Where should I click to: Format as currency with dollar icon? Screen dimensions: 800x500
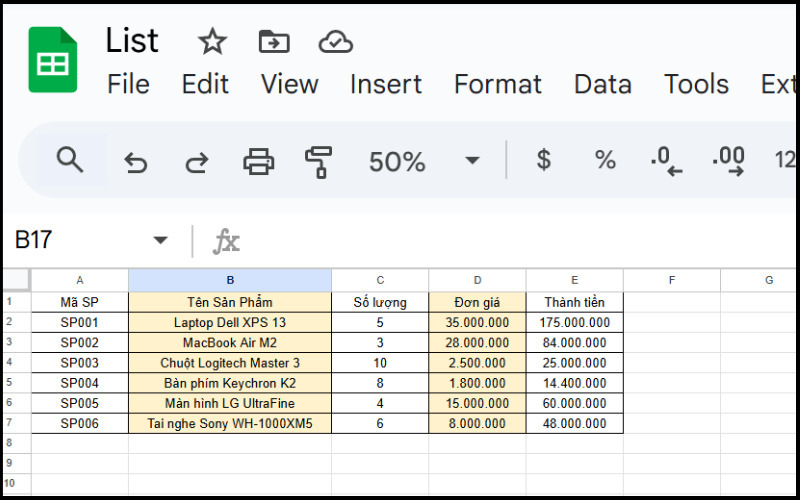(x=543, y=160)
